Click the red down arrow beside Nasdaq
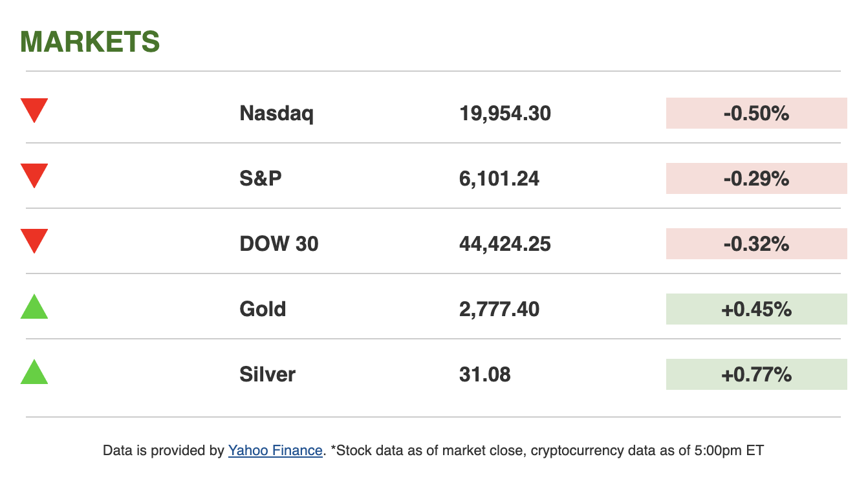This screenshot has width=868, height=481. 34,109
